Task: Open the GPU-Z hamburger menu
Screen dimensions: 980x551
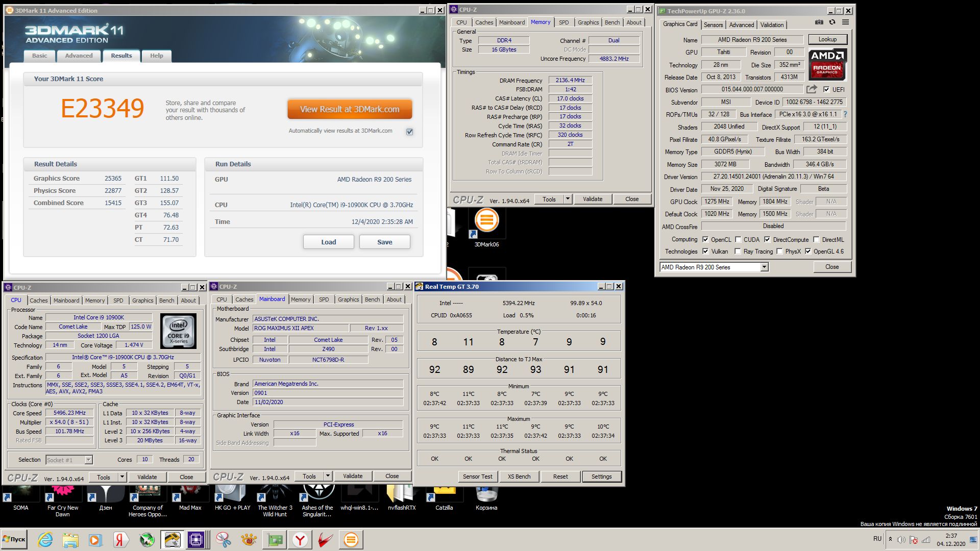Action: click(845, 22)
